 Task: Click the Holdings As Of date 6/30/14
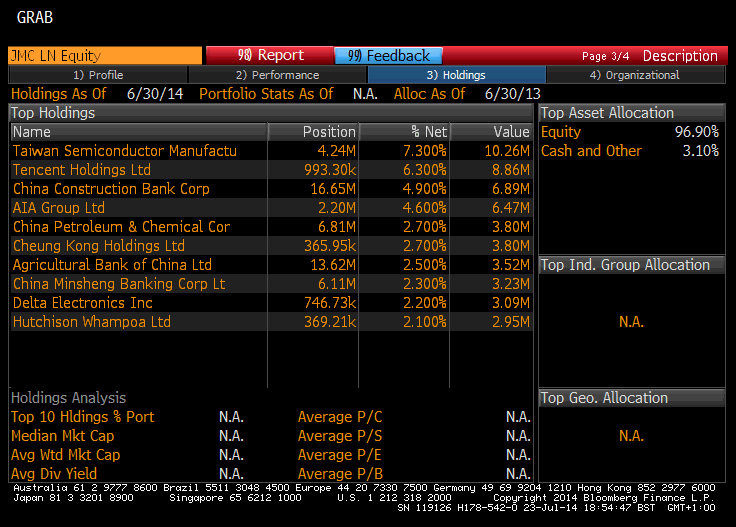click(x=155, y=94)
